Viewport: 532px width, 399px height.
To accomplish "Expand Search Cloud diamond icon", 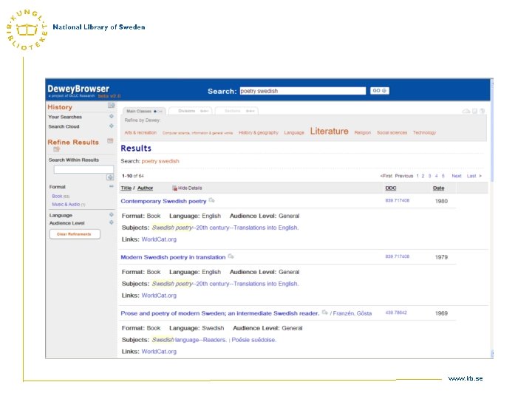I will tap(112, 126).
